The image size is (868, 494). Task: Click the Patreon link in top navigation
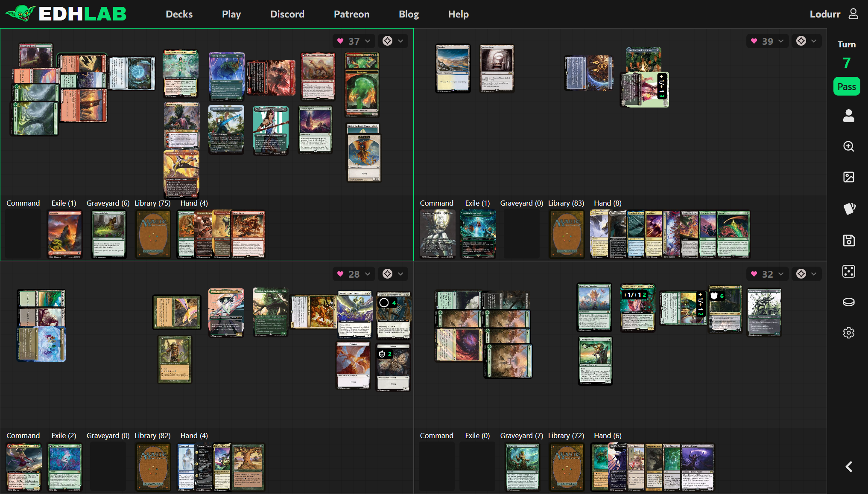click(x=351, y=14)
